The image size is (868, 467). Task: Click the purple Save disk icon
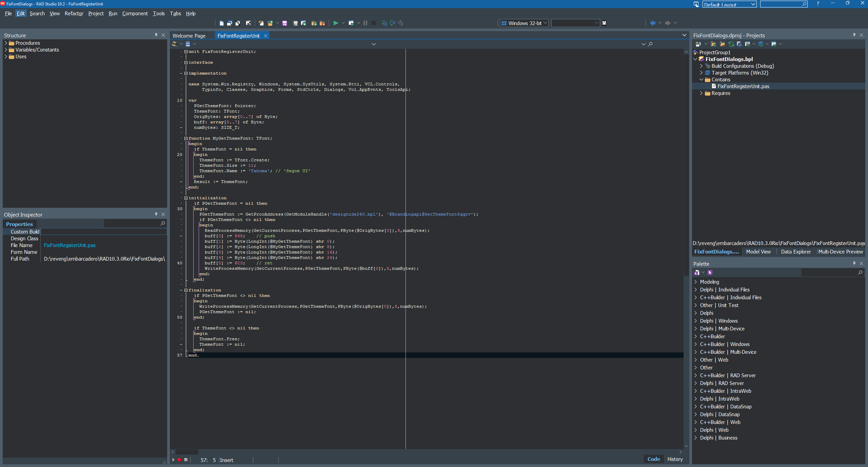[x=284, y=23]
